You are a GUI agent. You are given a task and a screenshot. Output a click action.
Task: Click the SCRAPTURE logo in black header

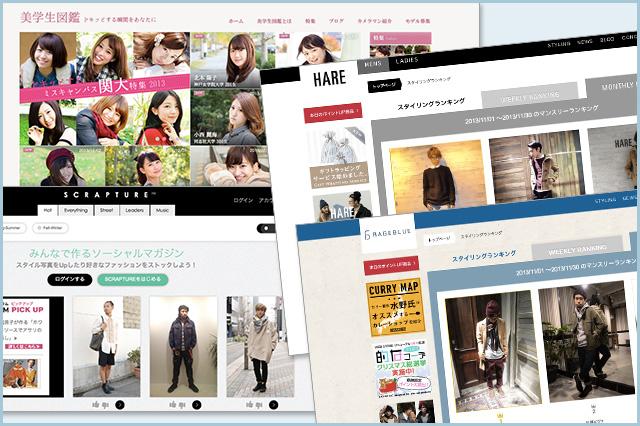pos(109,195)
